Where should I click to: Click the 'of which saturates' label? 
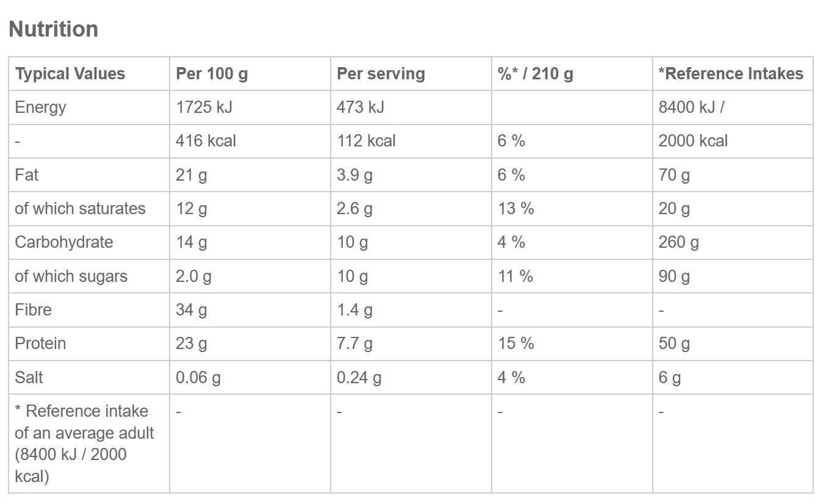(x=80, y=209)
